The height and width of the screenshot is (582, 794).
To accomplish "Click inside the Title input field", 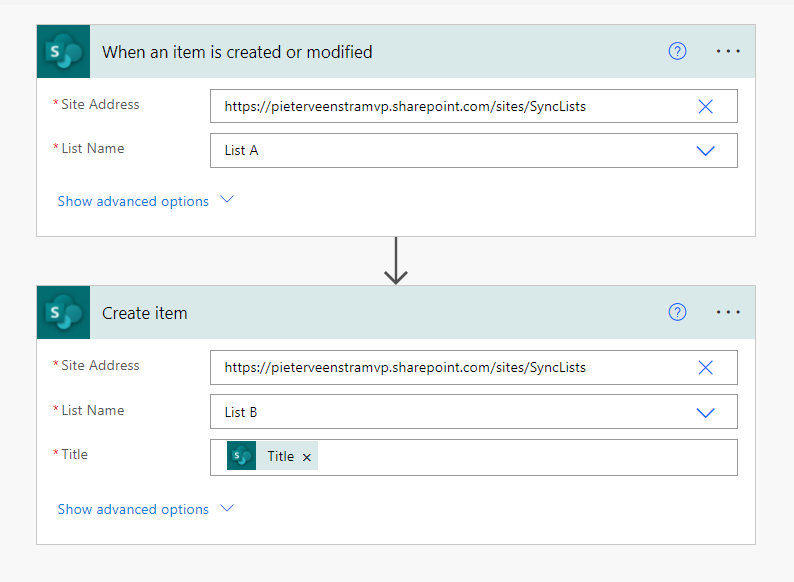I will (x=473, y=457).
